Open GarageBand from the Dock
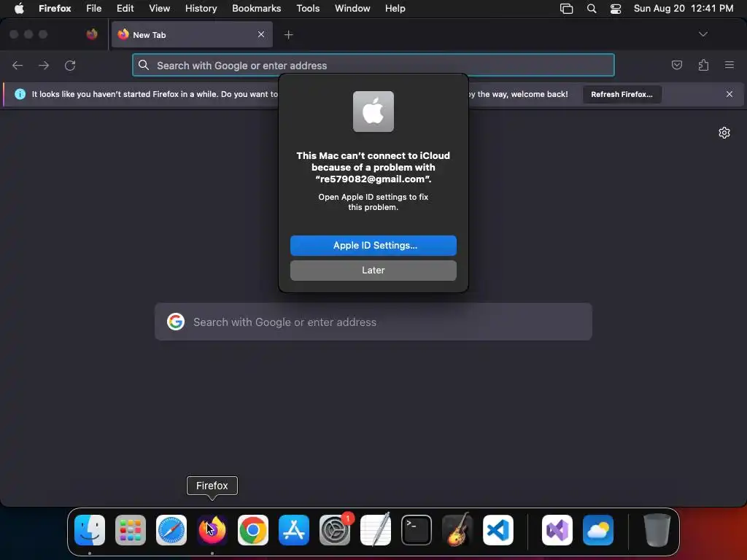This screenshot has height=560, width=747. tap(457, 530)
